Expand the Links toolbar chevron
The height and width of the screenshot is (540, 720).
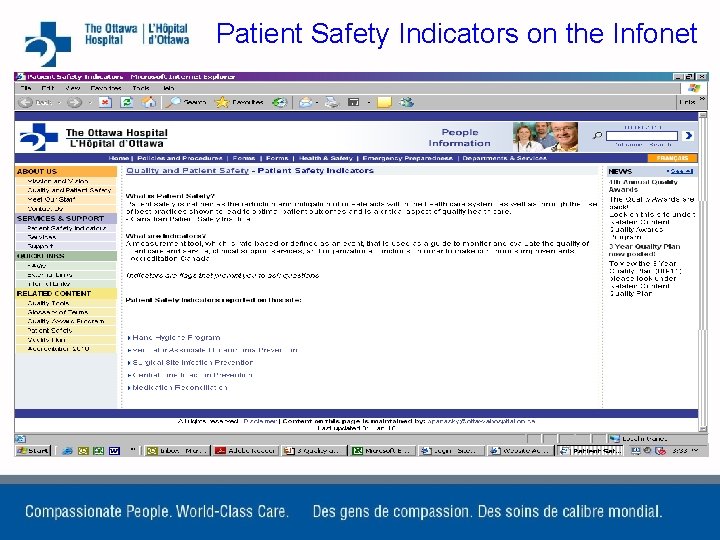point(703,99)
